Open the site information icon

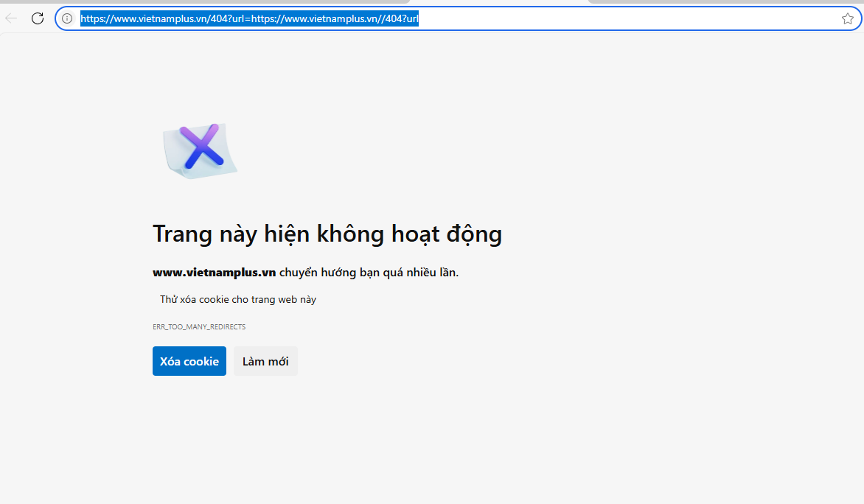click(67, 18)
